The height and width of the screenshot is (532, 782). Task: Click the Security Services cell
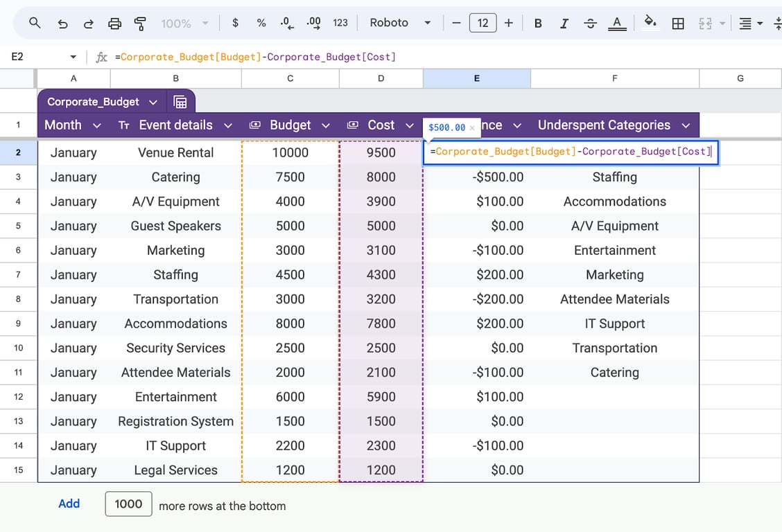[175, 348]
